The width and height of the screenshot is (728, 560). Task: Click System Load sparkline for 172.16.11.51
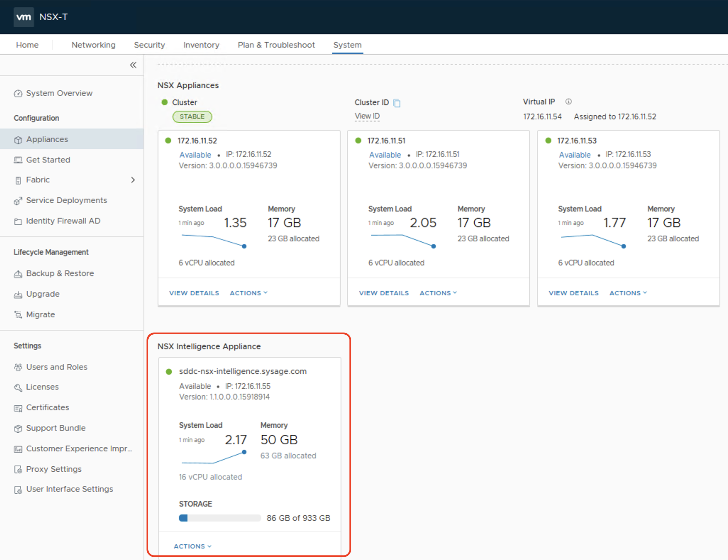coord(403,240)
